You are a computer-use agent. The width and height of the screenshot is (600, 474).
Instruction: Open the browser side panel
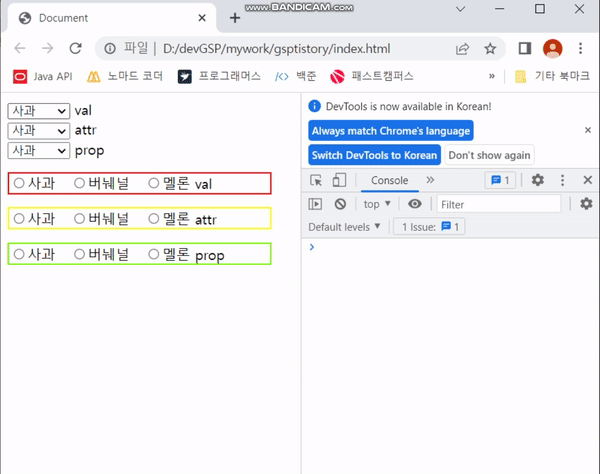click(525, 49)
